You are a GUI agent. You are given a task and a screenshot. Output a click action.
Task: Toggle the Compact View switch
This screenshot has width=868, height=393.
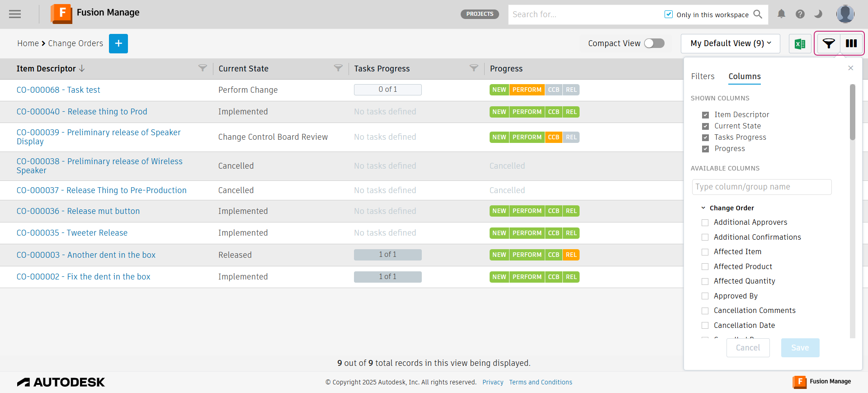654,43
